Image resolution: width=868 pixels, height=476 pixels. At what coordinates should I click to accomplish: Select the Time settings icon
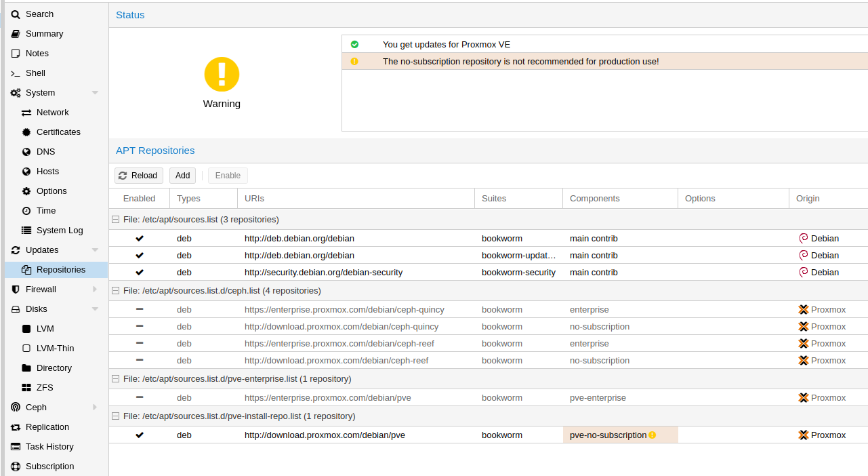[x=26, y=210]
